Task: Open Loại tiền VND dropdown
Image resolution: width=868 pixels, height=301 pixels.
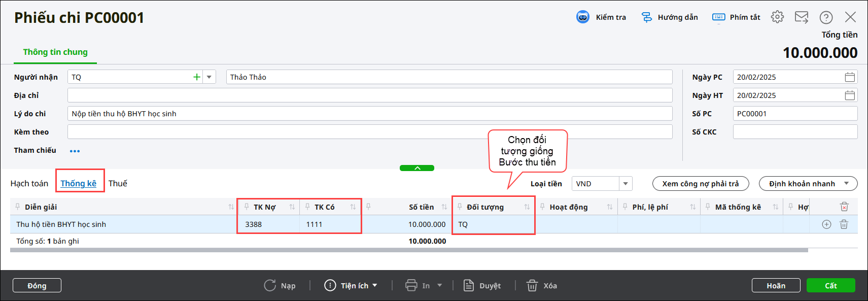Action: [x=626, y=184]
